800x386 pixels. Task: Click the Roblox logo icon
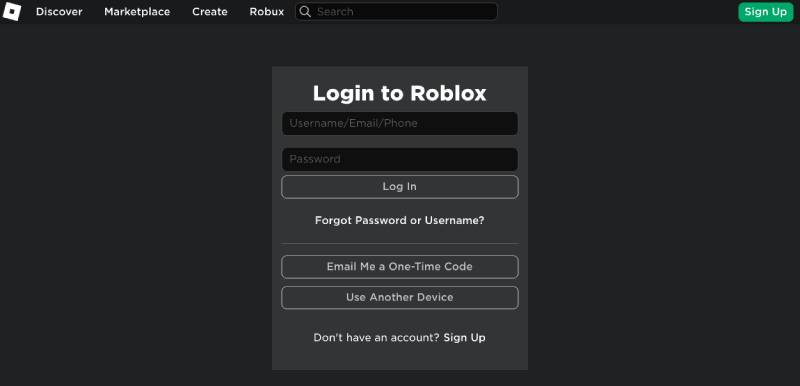point(12,11)
